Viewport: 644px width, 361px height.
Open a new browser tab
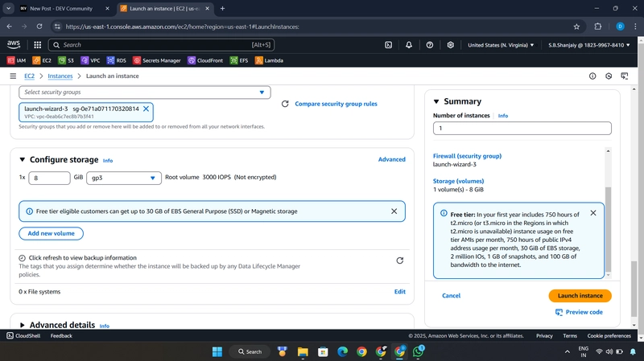(222, 8)
